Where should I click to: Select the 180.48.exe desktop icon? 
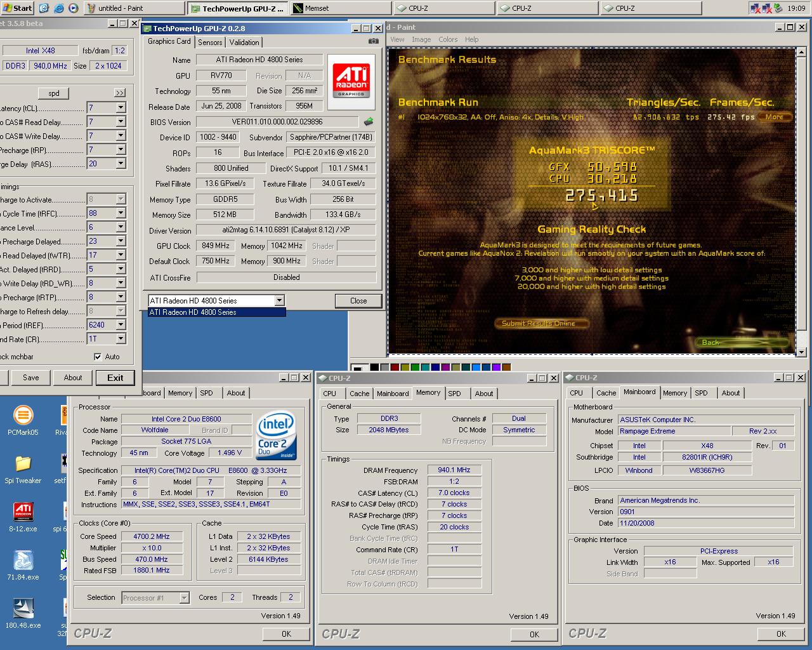[x=23, y=613]
